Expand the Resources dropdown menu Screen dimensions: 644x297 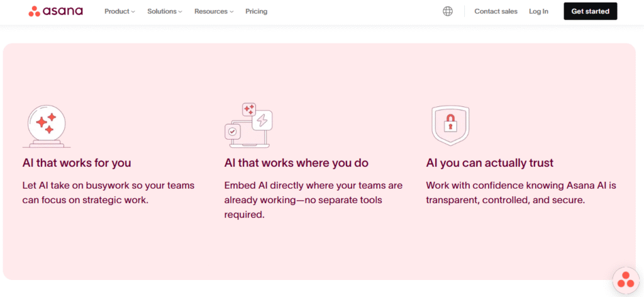coord(214,11)
